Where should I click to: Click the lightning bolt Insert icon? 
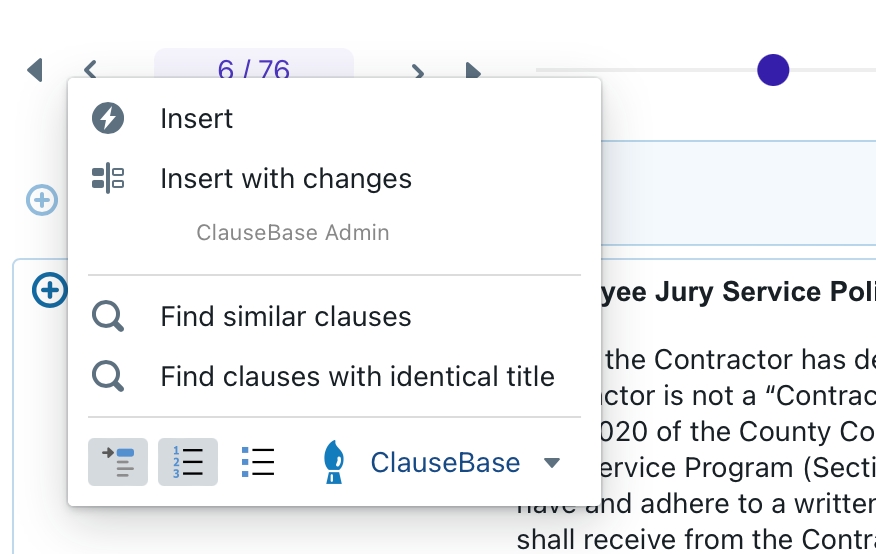[108, 118]
